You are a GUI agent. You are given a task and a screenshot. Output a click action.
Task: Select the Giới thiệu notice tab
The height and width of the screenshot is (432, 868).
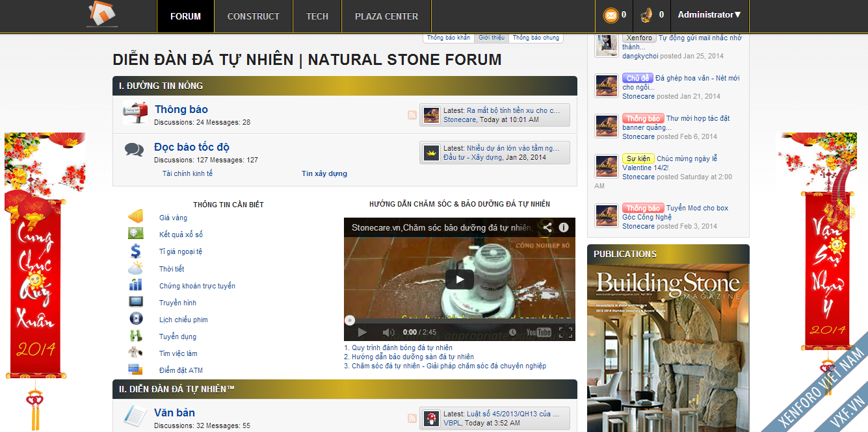[492, 38]
